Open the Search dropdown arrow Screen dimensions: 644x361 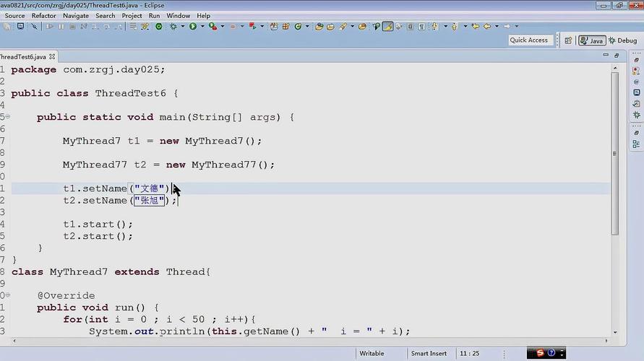pos(352,26)
